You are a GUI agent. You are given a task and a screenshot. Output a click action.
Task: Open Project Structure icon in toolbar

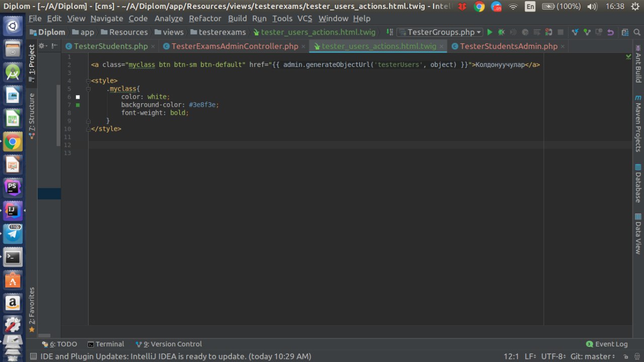(624, 32)
